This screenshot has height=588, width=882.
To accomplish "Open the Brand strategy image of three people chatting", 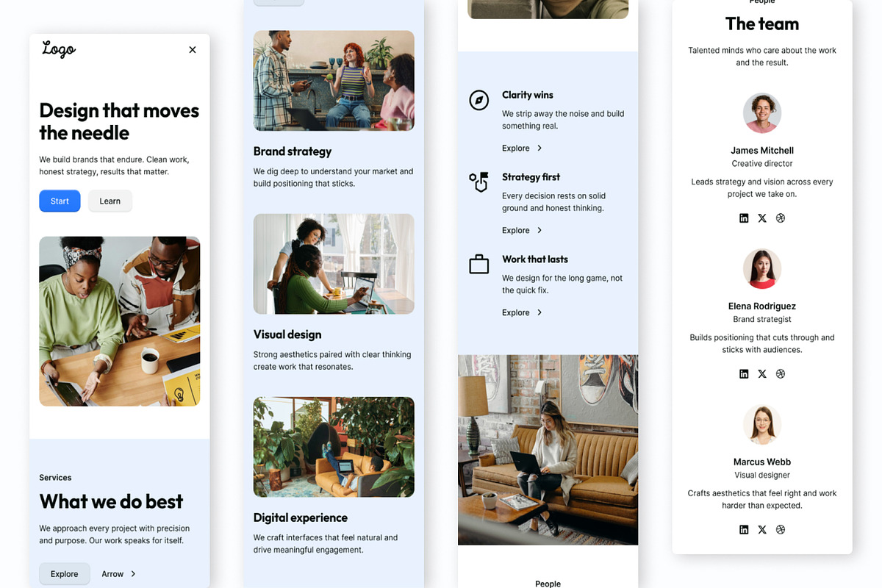I will point(334,81).
